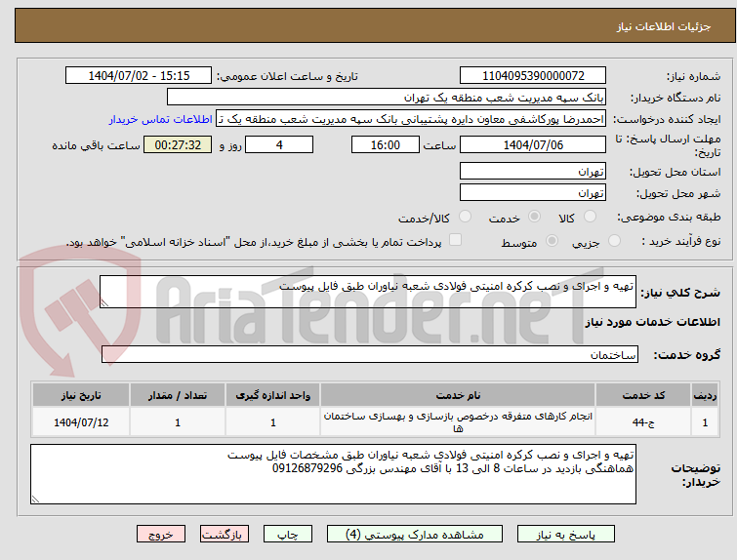Screen dimensions: 737x560
Task: Click service code cell ج-44
Action: (x=642, y=422)
